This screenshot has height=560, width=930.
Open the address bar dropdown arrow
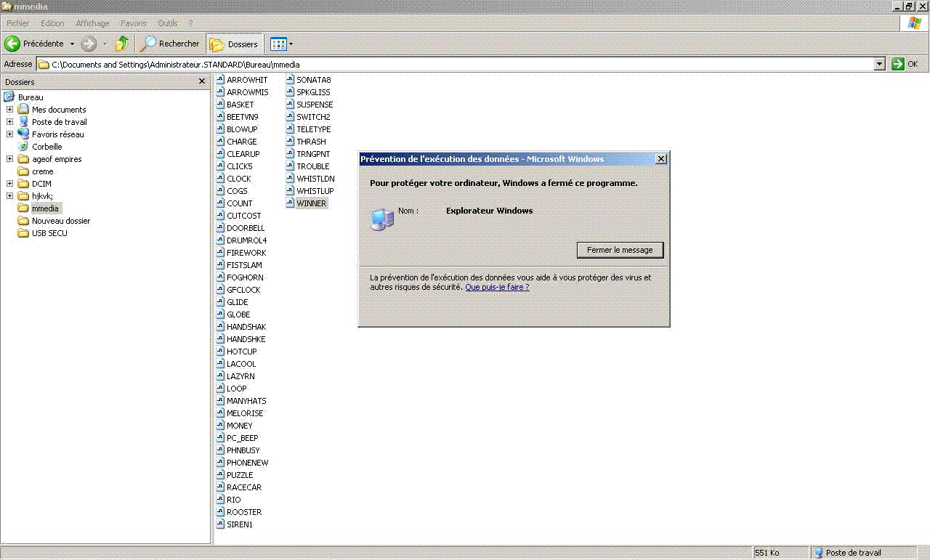pos(880,64)
